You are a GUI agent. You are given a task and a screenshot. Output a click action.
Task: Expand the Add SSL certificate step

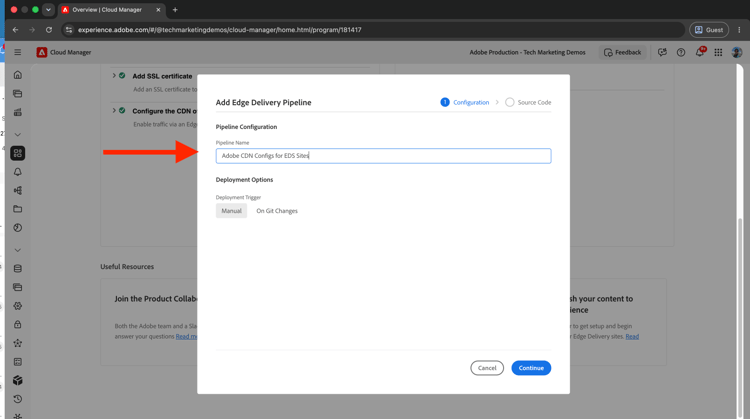coord(114,76)
